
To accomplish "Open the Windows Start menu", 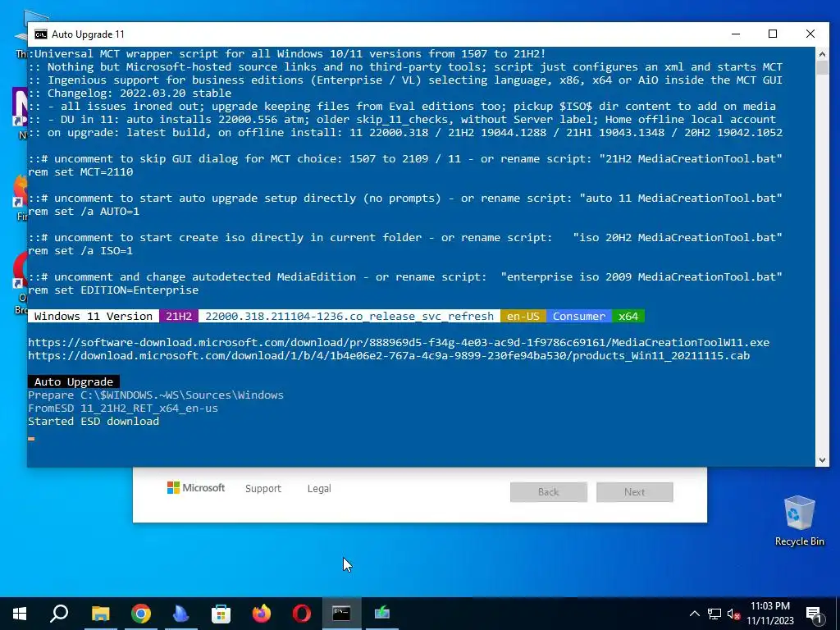I will [20, 614].
